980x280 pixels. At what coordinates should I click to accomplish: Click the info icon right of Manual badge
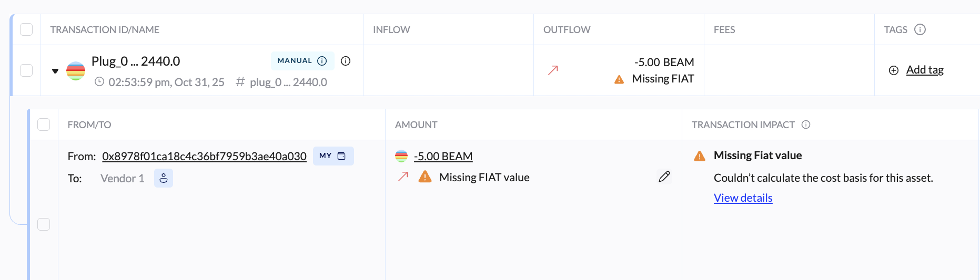346,61
